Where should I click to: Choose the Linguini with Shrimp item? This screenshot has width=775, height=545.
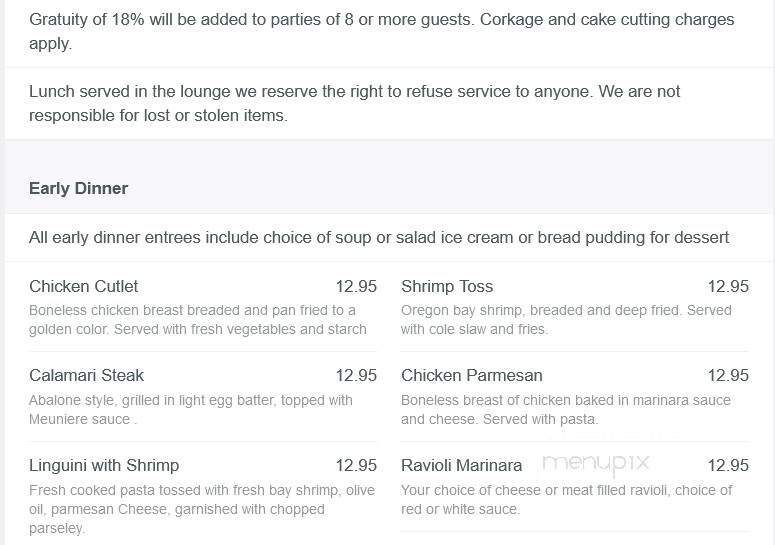coord(104,465)
